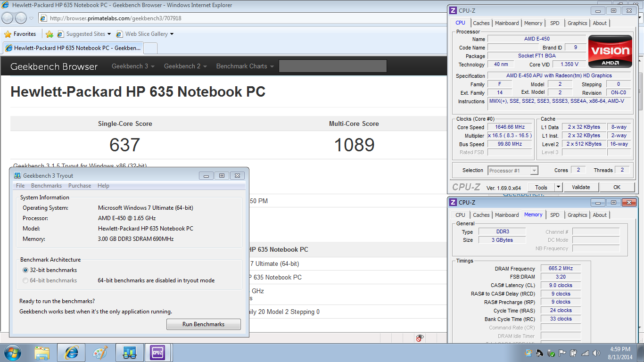Click the Internet Explorer forward arrow
The height and width of the screenshot is (362, 644).
point(21,18)
